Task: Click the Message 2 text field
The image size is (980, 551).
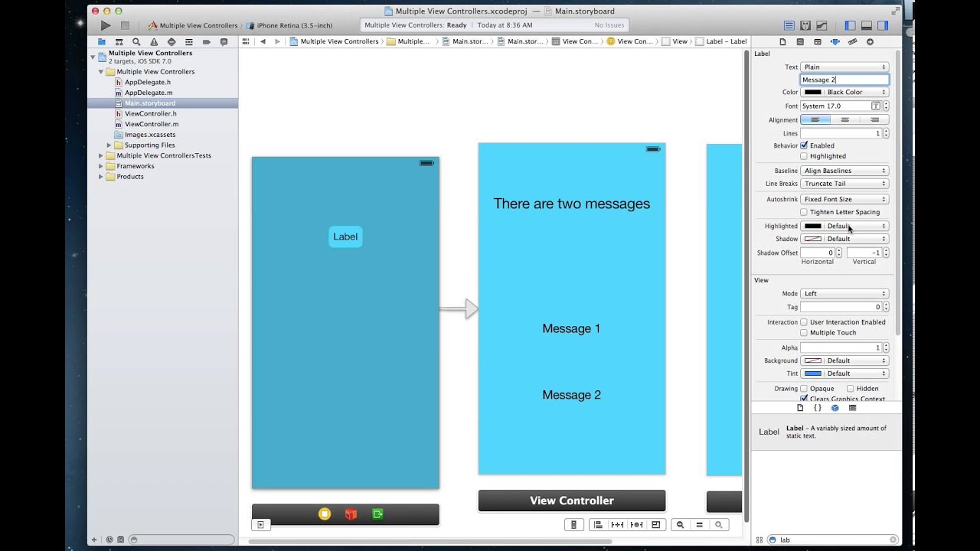Action: (844, 80)
